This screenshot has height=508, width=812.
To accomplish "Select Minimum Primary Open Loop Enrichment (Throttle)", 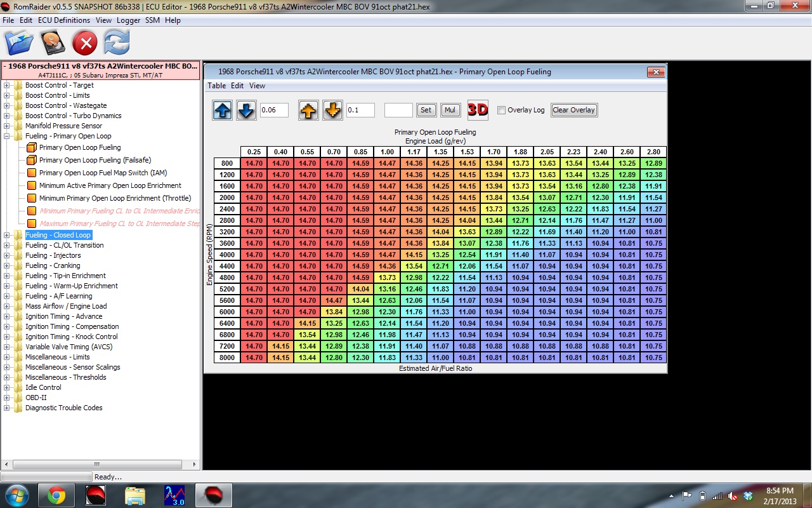I will tap(115, 198).
